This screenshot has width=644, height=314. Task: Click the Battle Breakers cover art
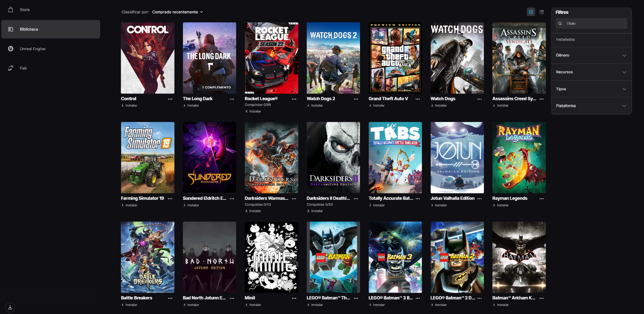click(x=148, y=257)
